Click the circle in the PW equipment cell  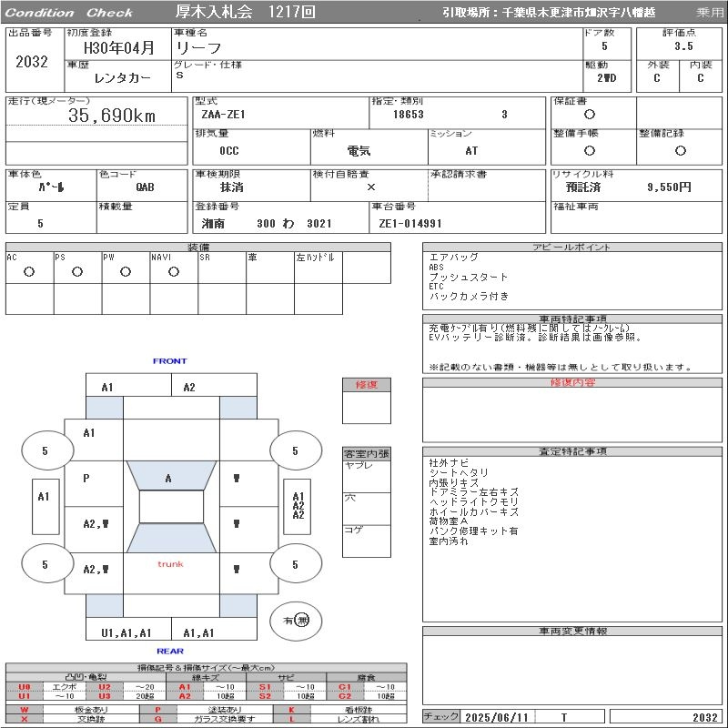click(126, 271)
